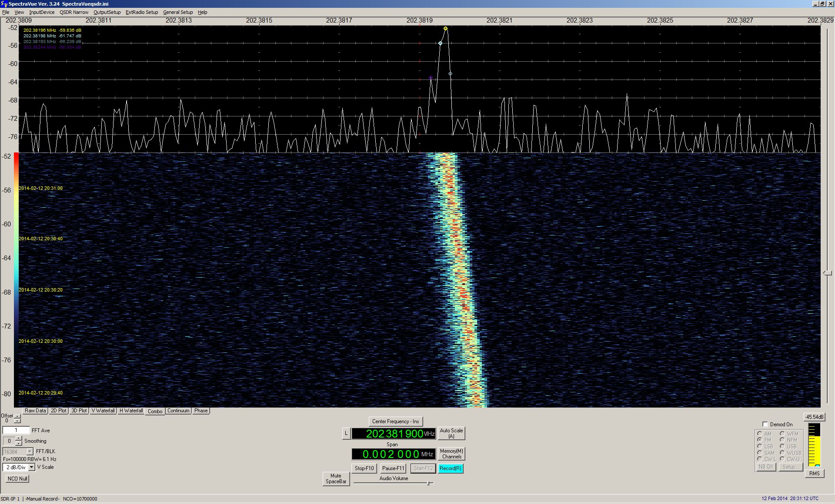Click the Auto Scale (A) button

[451, 433]
